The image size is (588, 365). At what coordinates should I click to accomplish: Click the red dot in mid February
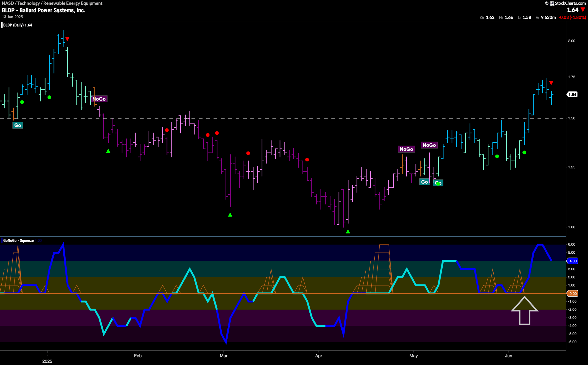167,130
